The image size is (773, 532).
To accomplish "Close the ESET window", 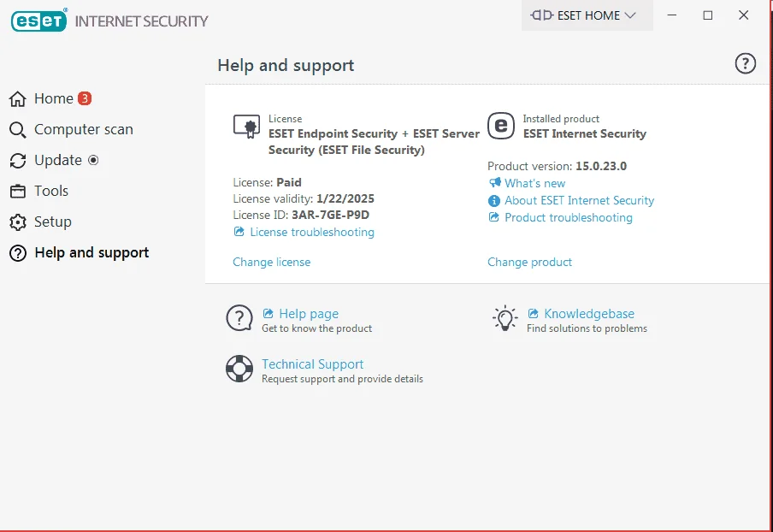I will click(x=743, y=15).
